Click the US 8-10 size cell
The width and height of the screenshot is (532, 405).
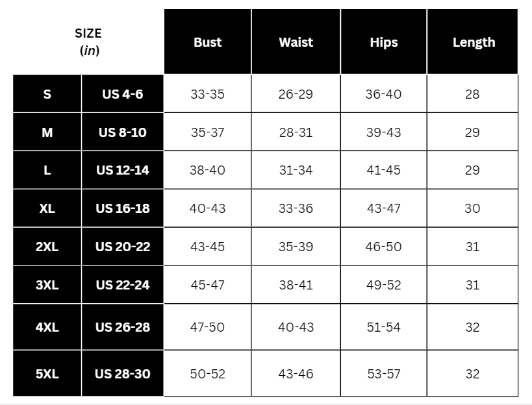(x=123, y=132)
